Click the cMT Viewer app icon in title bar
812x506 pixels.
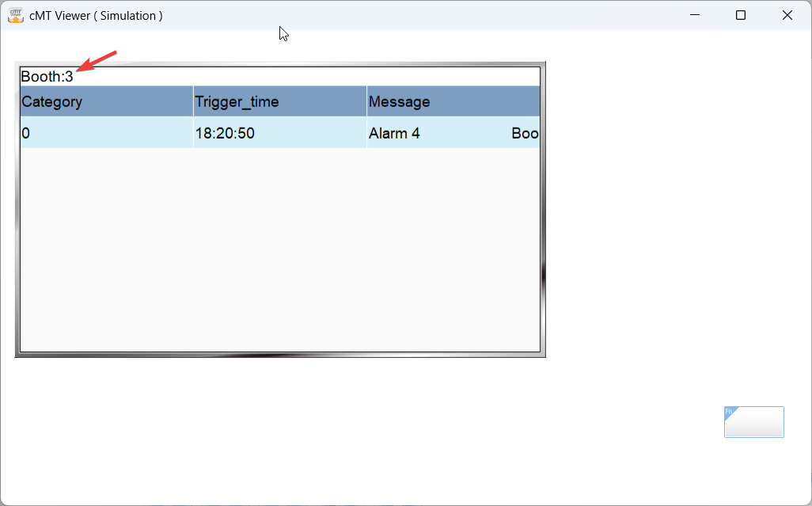pyautogui.click(x=16, y=15)
